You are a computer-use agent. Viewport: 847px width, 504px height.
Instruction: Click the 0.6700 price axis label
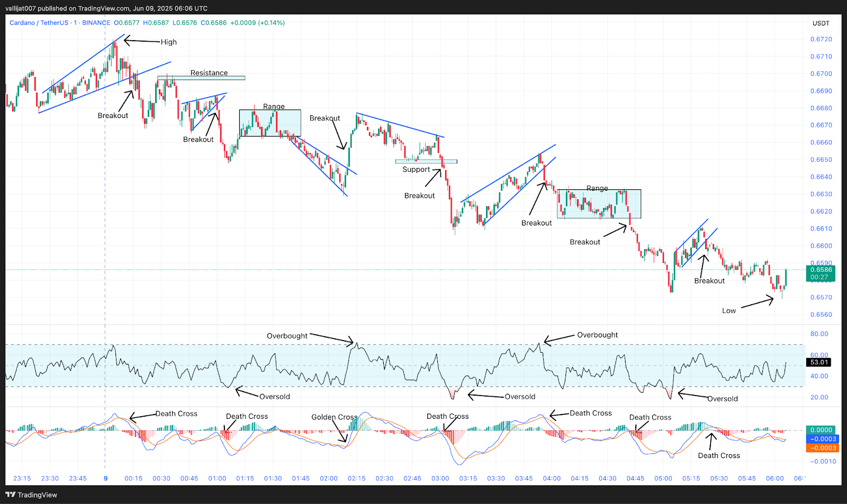point(821,74)
